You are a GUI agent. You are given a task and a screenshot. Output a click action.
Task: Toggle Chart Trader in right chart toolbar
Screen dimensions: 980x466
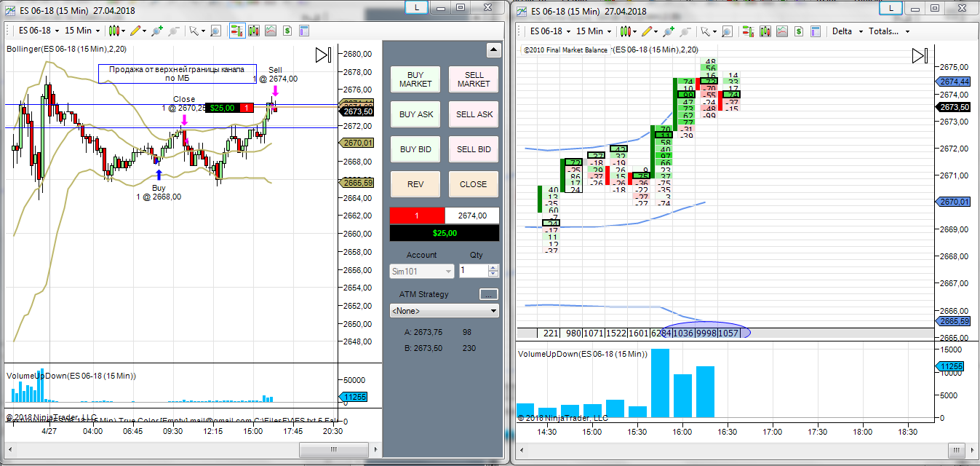749,31
